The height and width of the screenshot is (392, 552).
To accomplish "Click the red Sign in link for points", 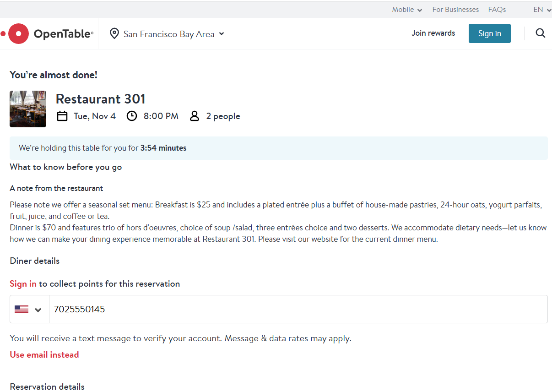I will 23,284.
